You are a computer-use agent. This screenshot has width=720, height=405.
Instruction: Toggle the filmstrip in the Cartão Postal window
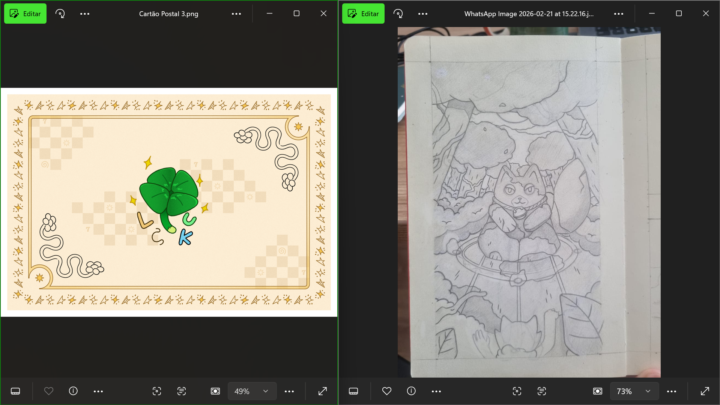[x=15, y=391]
